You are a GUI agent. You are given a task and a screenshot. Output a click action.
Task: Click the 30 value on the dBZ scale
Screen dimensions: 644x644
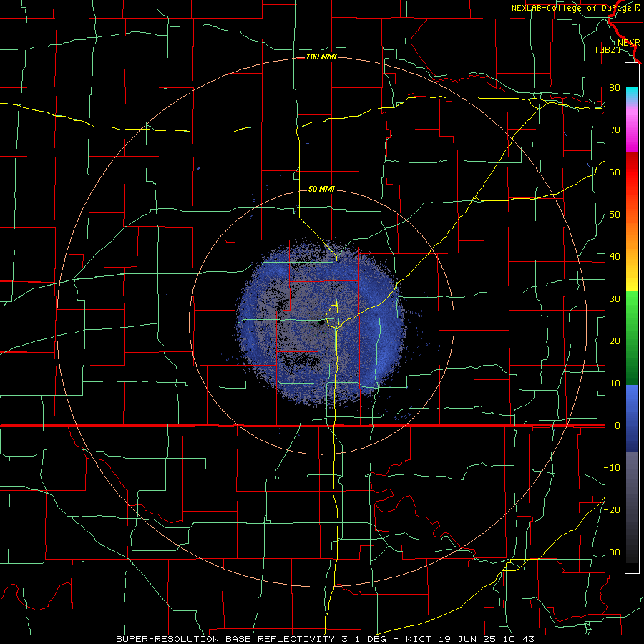tap(615, 299)
